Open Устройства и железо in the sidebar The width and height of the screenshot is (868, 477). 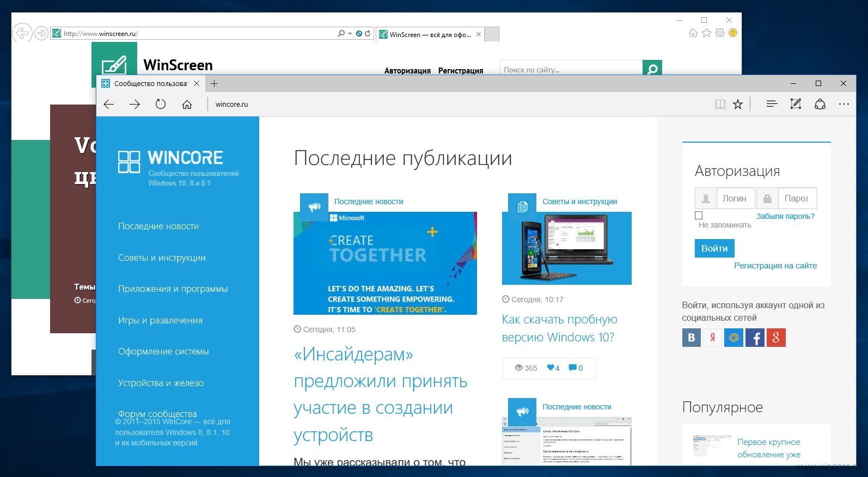point(161,383)
